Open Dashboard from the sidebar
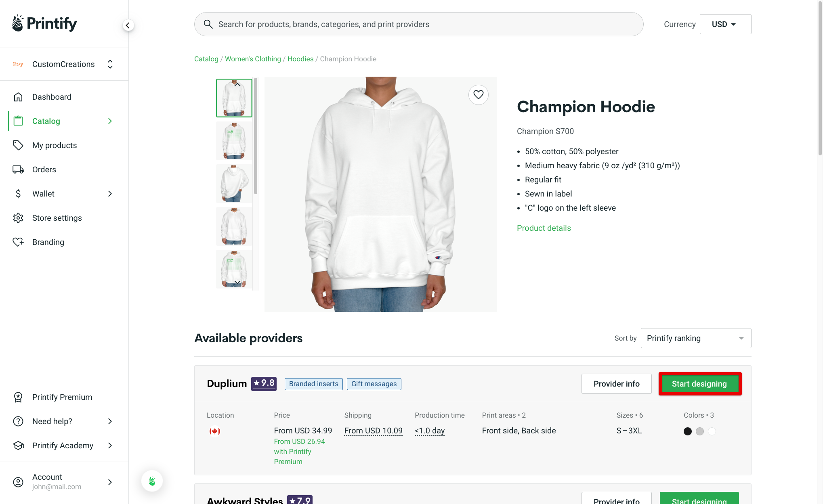This screenshot has height=504, width=823. pyautogui.click(x=52, y=97)
